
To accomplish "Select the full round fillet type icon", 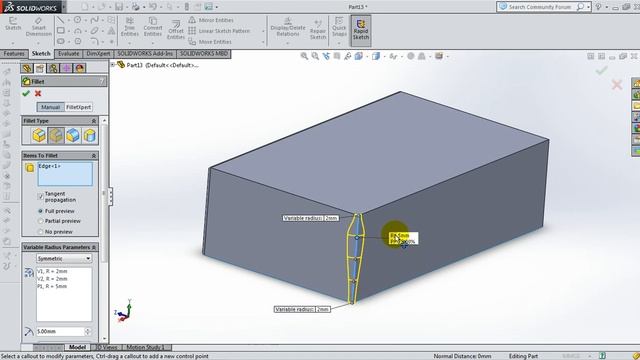I will pyautogui.click(x=89, y=135).
